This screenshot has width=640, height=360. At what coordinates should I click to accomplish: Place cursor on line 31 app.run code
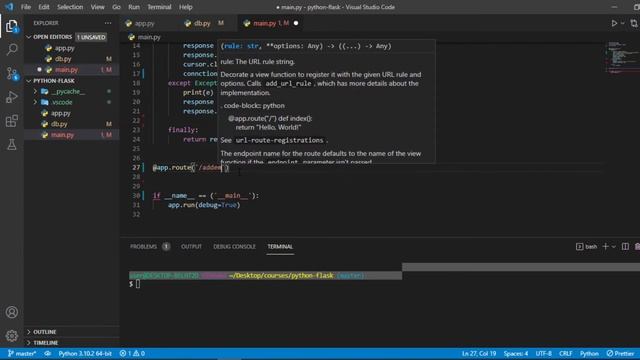pos(204,205)
